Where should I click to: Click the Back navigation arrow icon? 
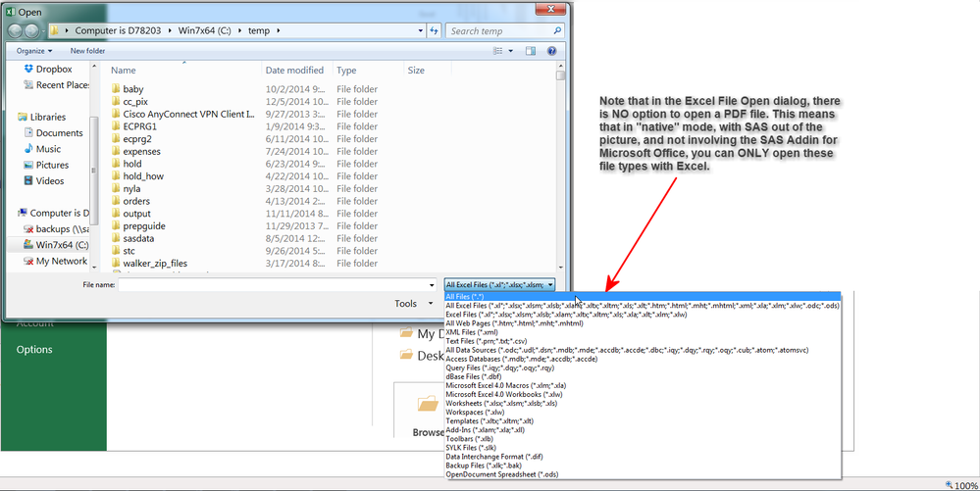(x=15, y=30)
